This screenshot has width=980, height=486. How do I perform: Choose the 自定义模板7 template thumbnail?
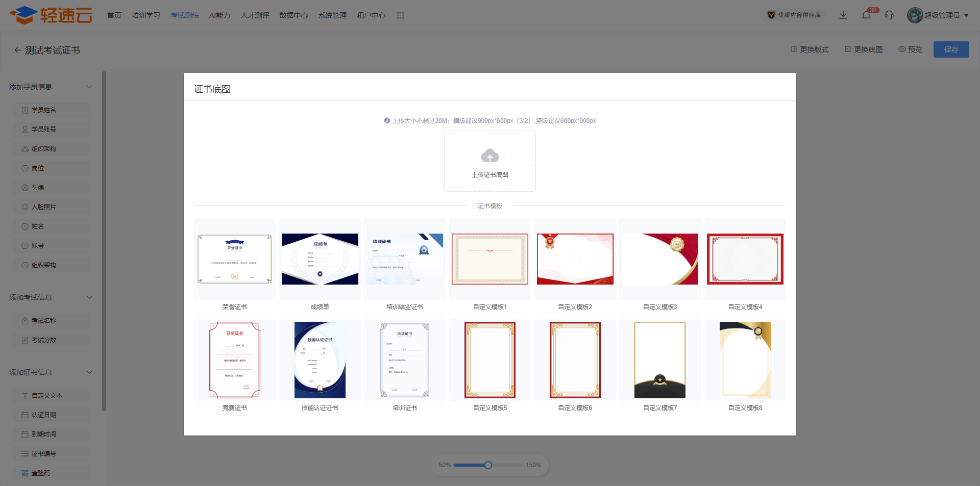coord(660,360)
